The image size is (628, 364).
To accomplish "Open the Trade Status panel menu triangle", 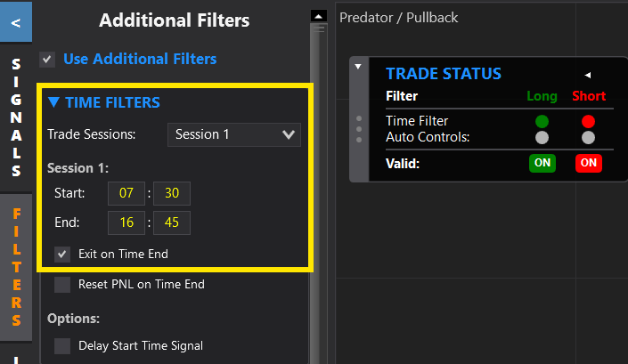I will (358, 67).
